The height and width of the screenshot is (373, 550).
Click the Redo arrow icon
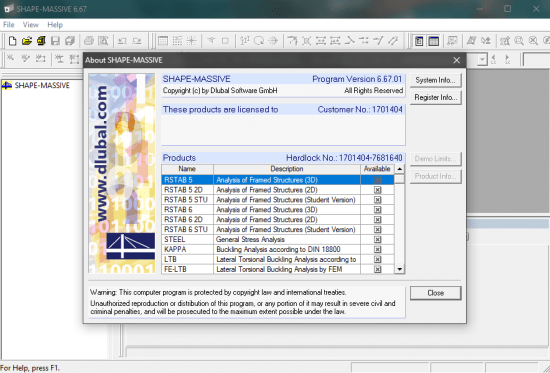click(137, 41)
